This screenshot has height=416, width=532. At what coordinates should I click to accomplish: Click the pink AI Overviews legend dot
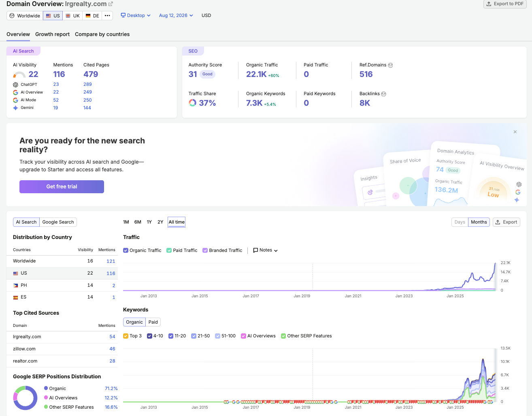point(46,397)
